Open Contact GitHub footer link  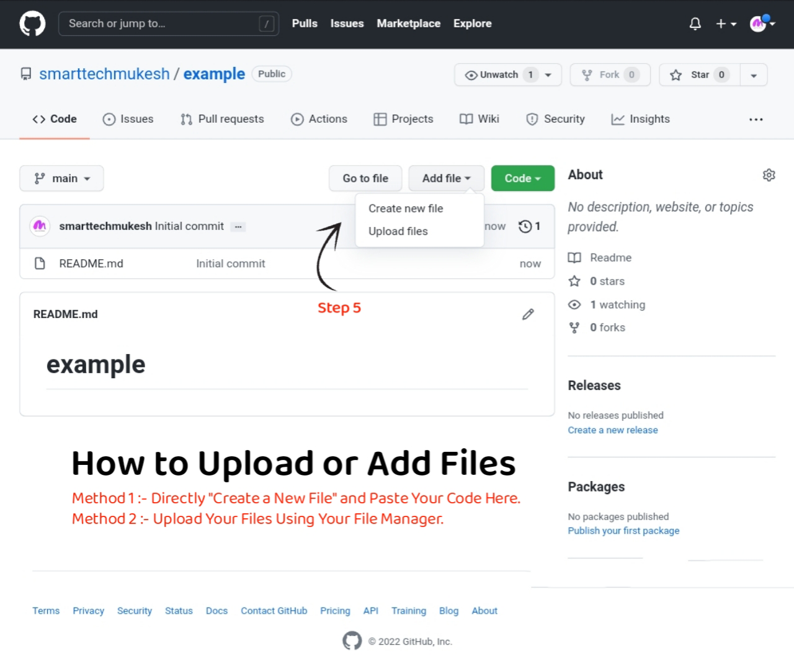[274, 611]
